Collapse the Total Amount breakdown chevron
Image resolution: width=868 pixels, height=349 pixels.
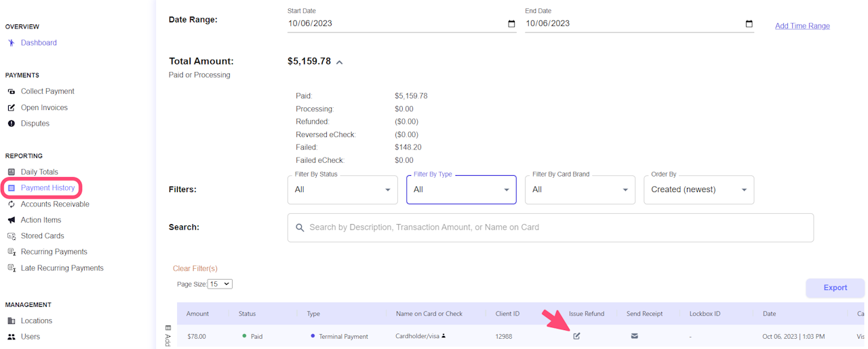[339, 62]
